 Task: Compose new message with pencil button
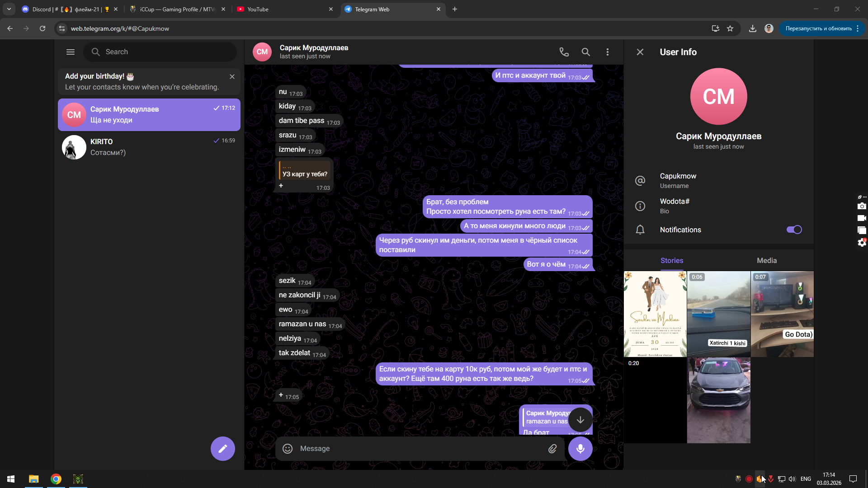tap(222, 448)
